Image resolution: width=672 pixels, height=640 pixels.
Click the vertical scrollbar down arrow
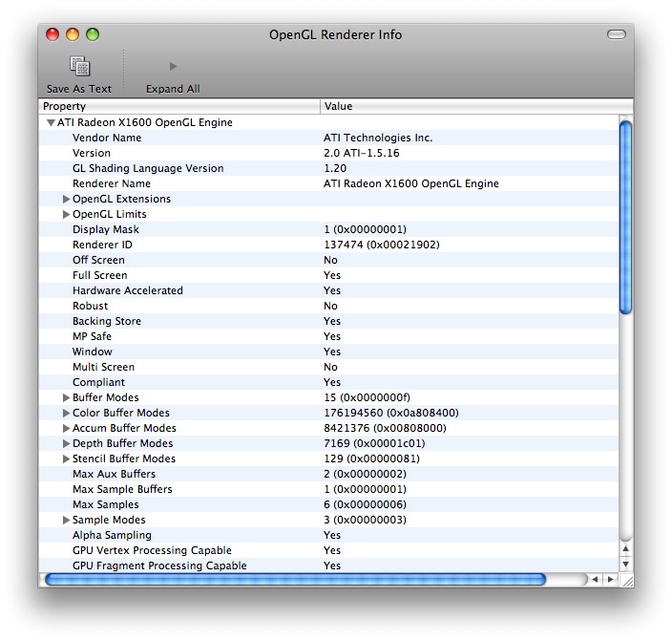626,564
